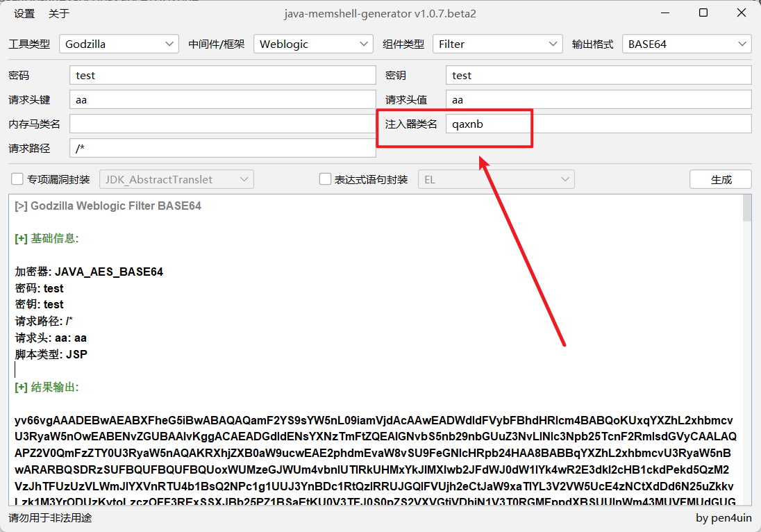
Task: Open the 工具类型 Godzilla dropdown
Action: tap(119, 44)
